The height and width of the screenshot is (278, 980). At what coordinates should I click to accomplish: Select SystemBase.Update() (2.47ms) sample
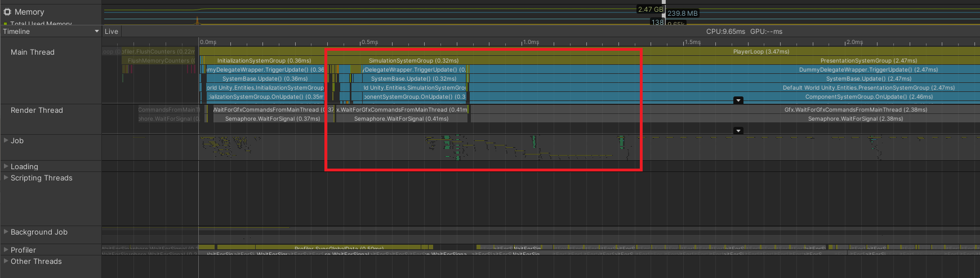(868, 78)
